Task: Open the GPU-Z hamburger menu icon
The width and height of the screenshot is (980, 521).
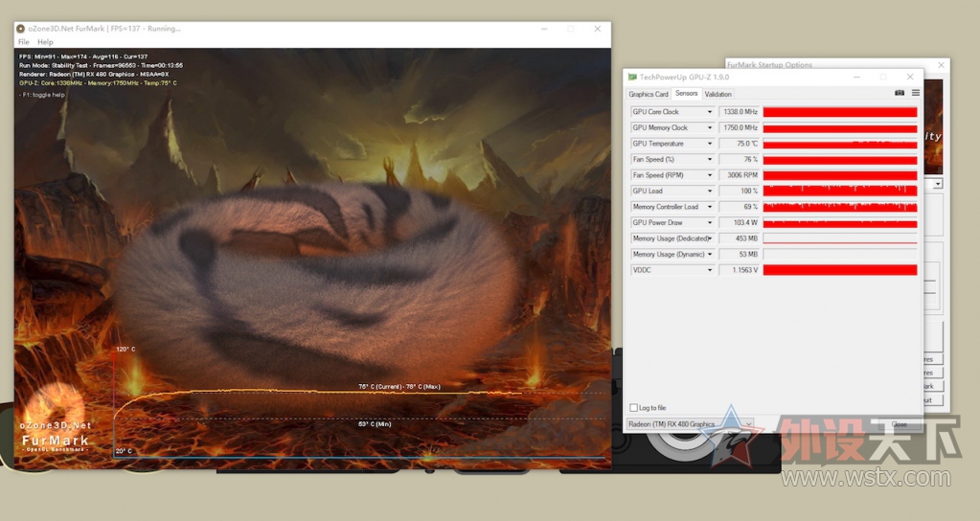Action: click(916, 93)
